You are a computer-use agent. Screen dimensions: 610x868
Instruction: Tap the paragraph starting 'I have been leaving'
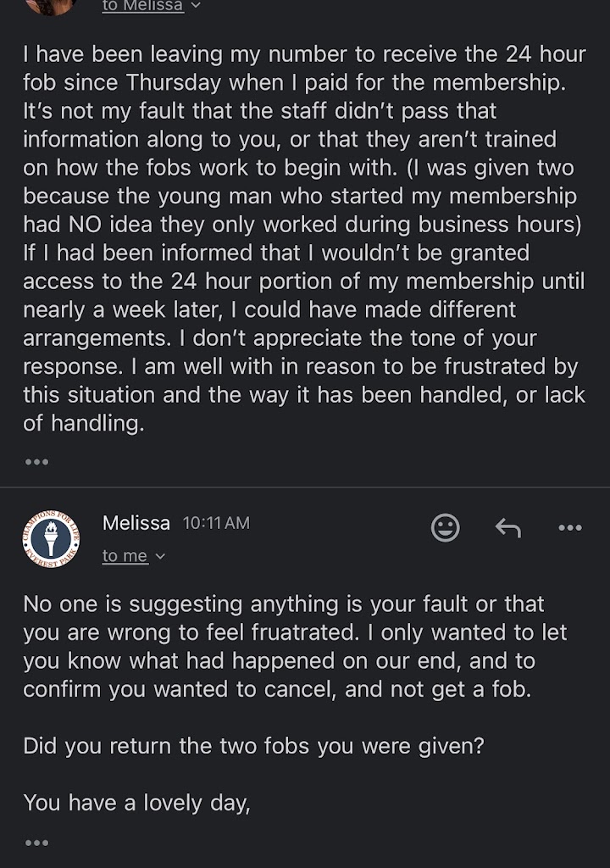[x=304, y=238]
